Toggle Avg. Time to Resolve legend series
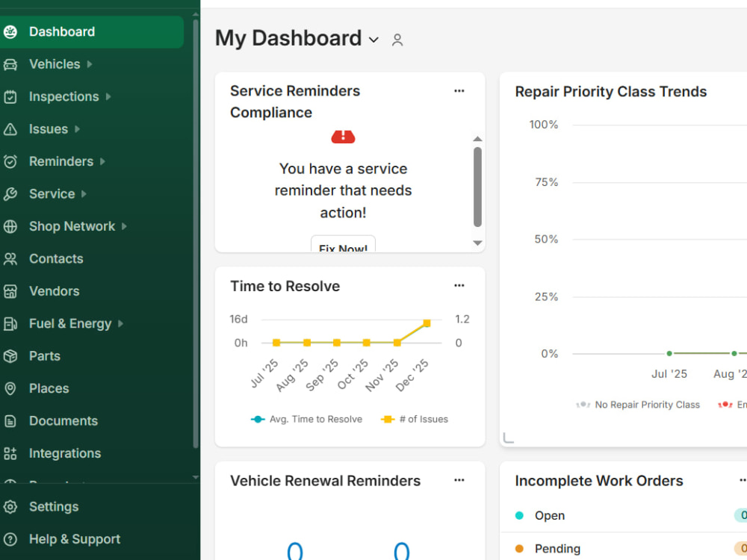The height and width of the screenshot is (560, 747). click(x=306, y=420)
